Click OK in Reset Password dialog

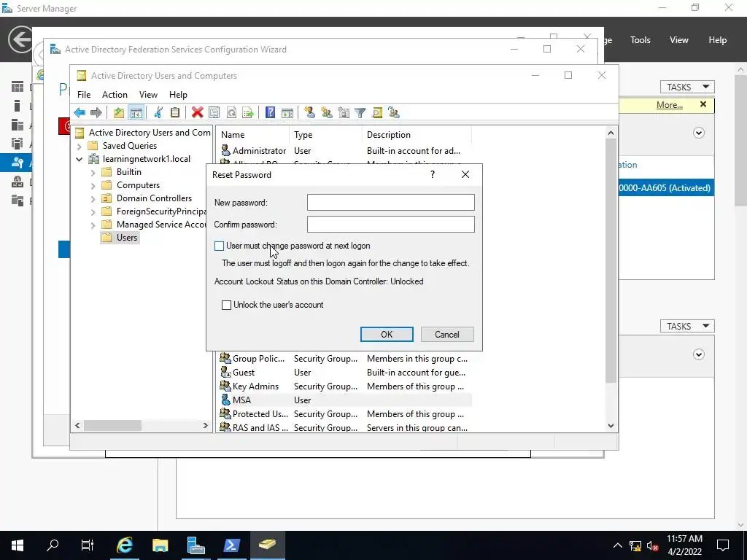[387, 334]
